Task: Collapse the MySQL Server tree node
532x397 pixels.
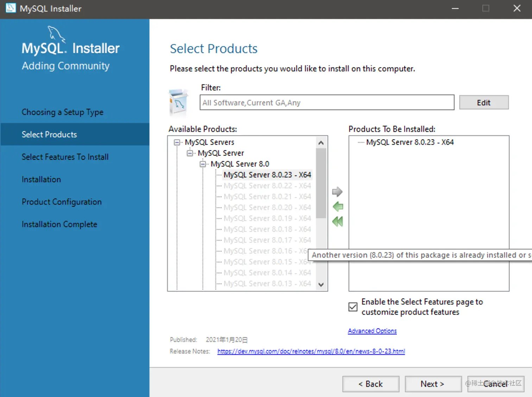Action: 190,153
